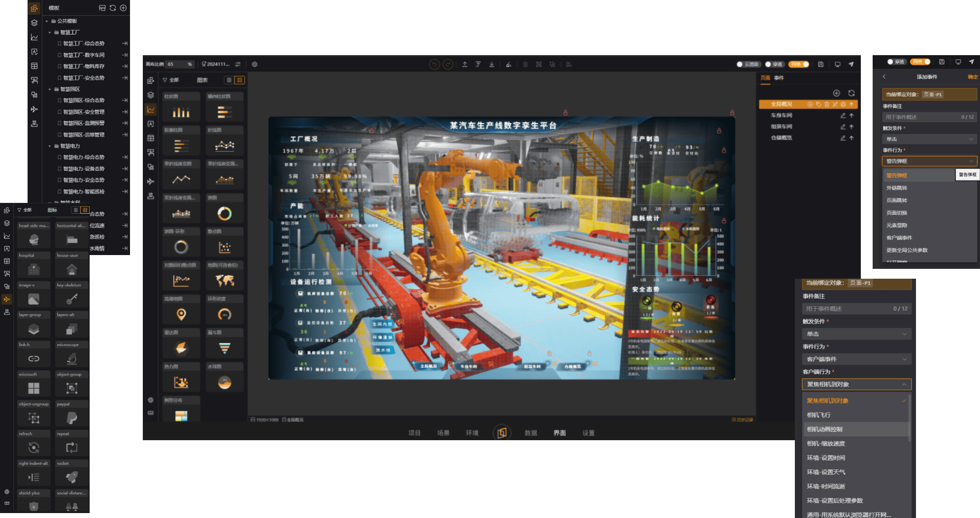
Task: Open the 场景 section in bottom navigation
Action: [443, 433]
